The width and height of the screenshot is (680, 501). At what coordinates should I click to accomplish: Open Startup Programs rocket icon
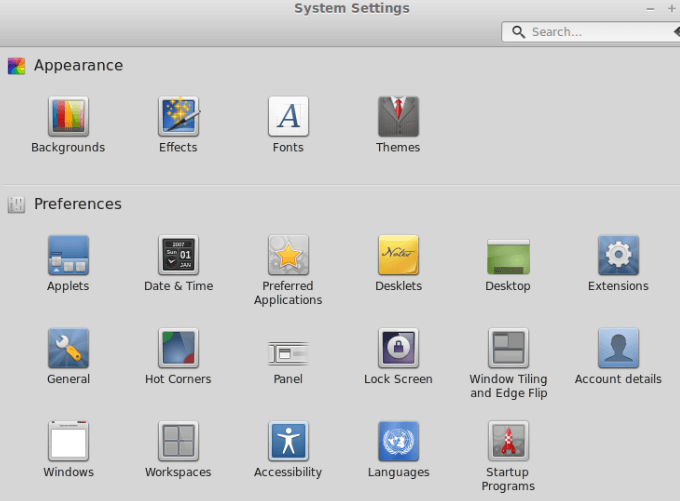508,441
